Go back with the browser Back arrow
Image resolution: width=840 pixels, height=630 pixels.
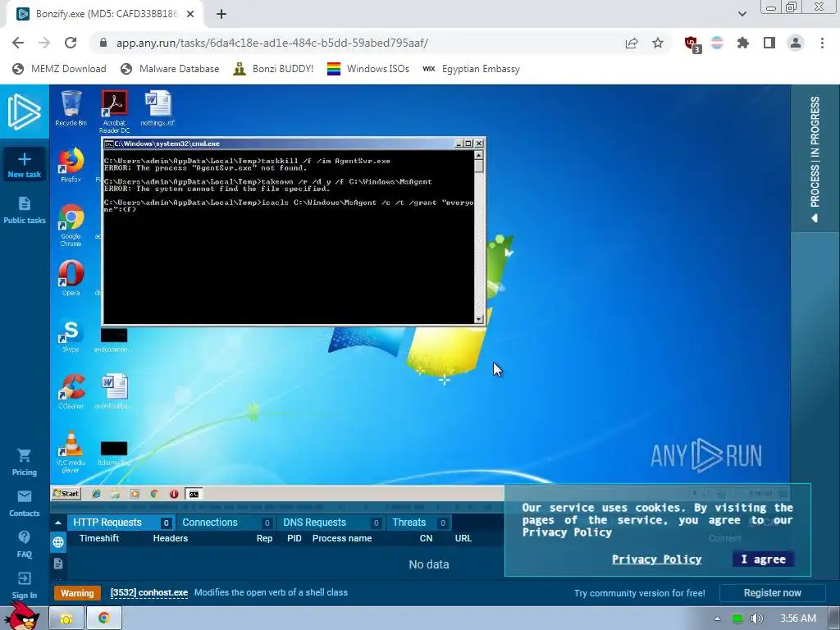18,43
